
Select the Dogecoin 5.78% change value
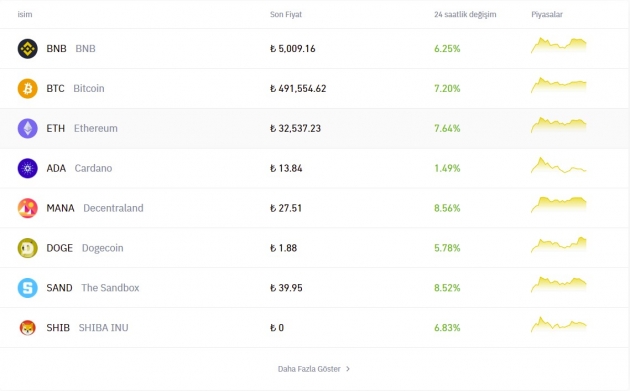(447, 248)
